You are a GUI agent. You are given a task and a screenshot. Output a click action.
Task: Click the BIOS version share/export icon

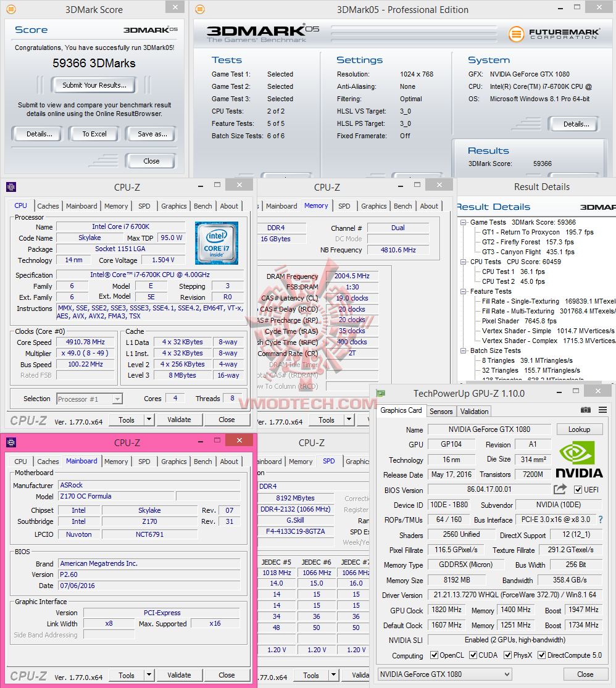pyautogui.click(x=560, y=489)
